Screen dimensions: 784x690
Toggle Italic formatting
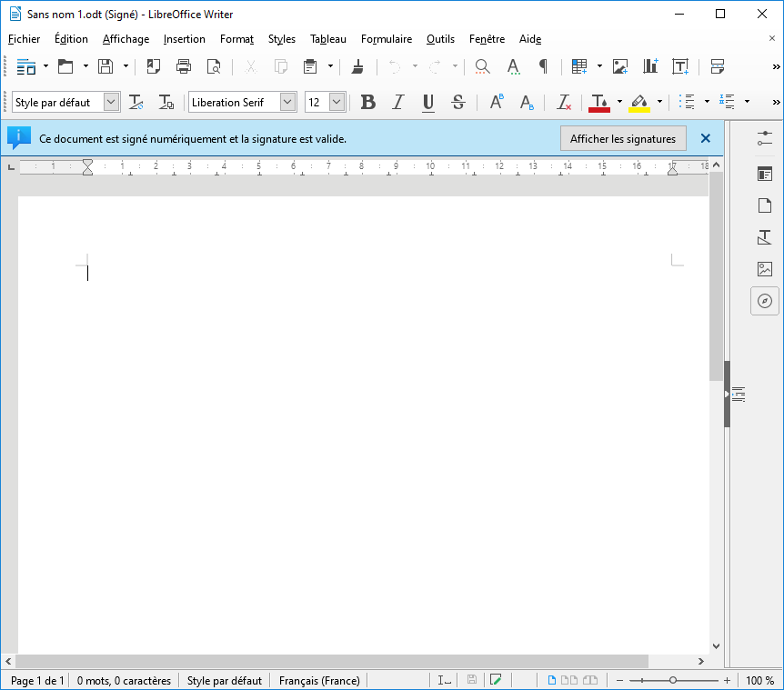(398, 102)
